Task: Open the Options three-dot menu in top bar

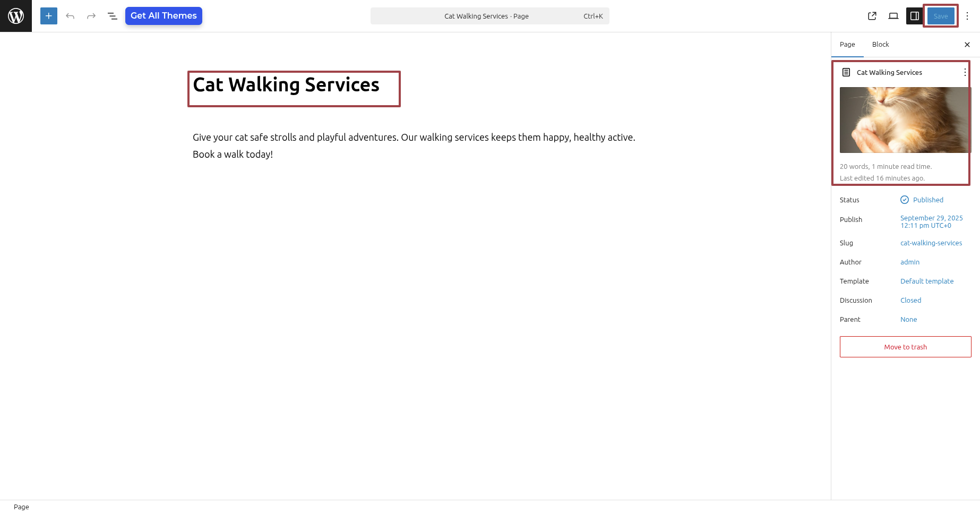Action: tap(967, 16)
